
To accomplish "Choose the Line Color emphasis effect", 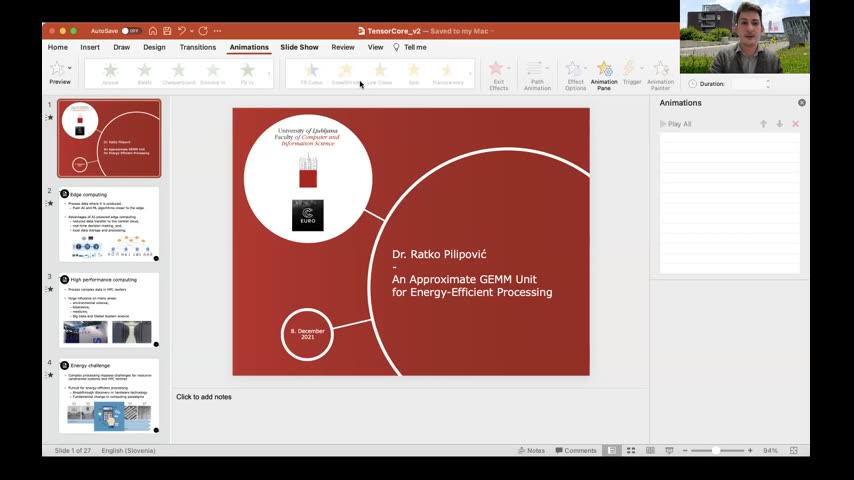I will (380, 74).
